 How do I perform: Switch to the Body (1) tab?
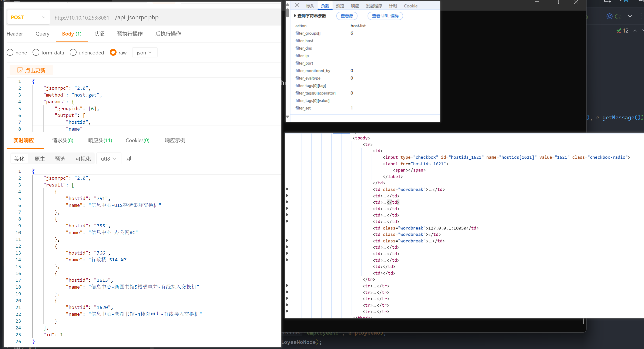pos(72,34)
